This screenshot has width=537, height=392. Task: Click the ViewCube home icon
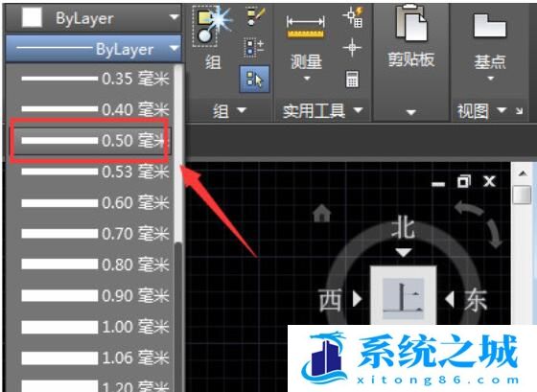pos(322,213)
